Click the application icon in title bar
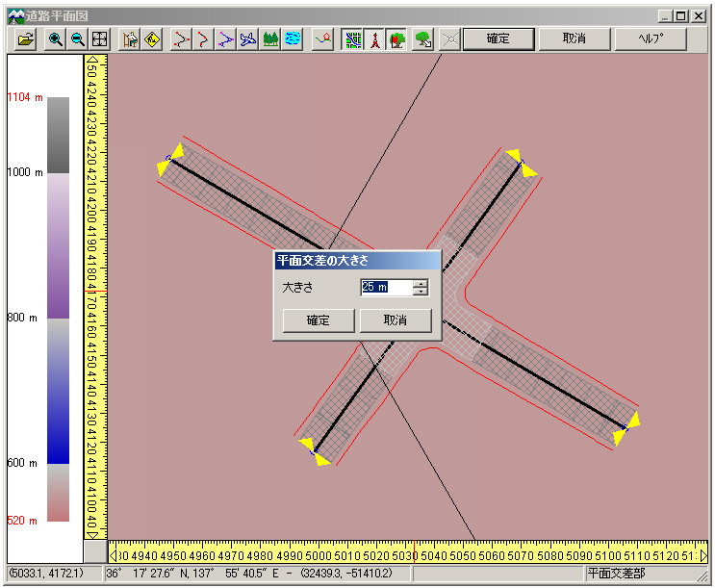The height and width of the screenshot is (588, 715). click(16, 16)
